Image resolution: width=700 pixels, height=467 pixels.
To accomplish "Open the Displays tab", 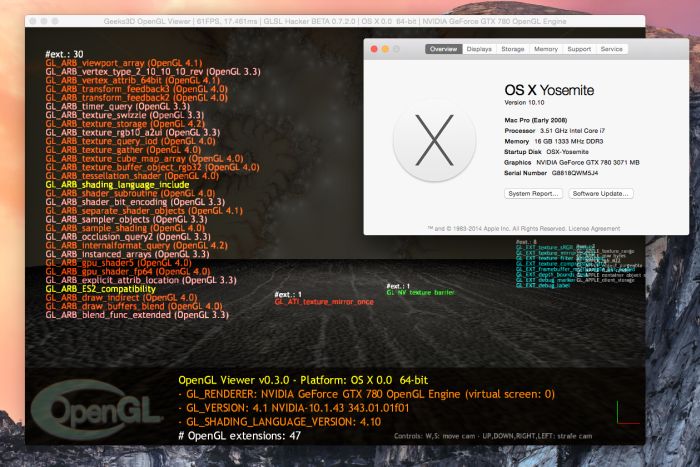I will click(479, 49).
